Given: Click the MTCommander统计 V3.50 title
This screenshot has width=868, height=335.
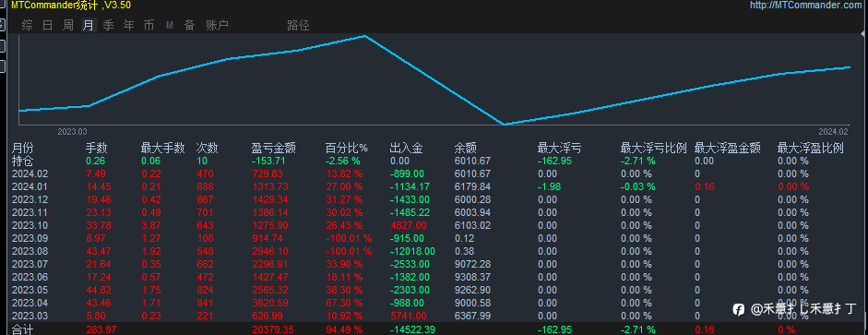Looking at the screenshot, I should (71, 5).
